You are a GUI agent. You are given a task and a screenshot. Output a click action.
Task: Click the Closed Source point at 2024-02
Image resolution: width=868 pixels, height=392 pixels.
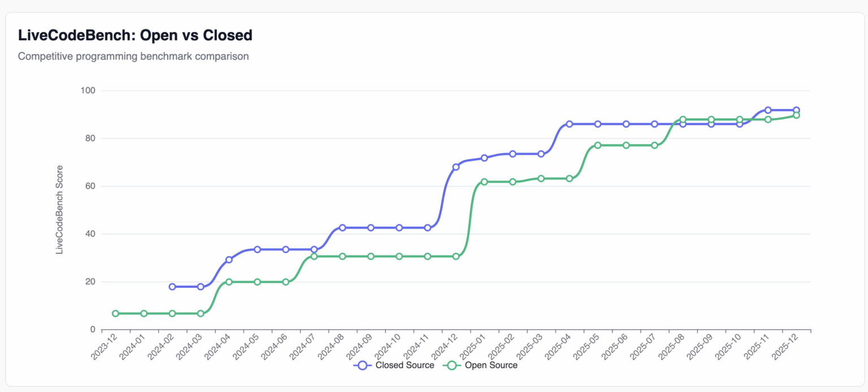[x=172, y=287]
